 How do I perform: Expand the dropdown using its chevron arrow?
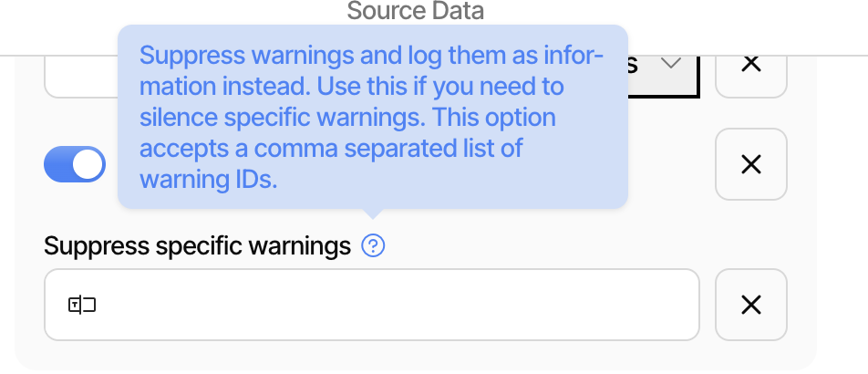[x=671, y=64]
